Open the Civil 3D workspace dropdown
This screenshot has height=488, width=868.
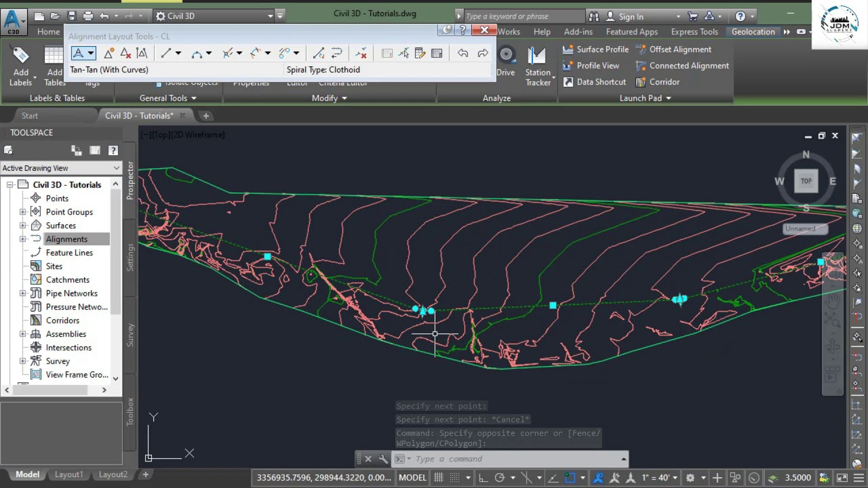pos(214,16)
